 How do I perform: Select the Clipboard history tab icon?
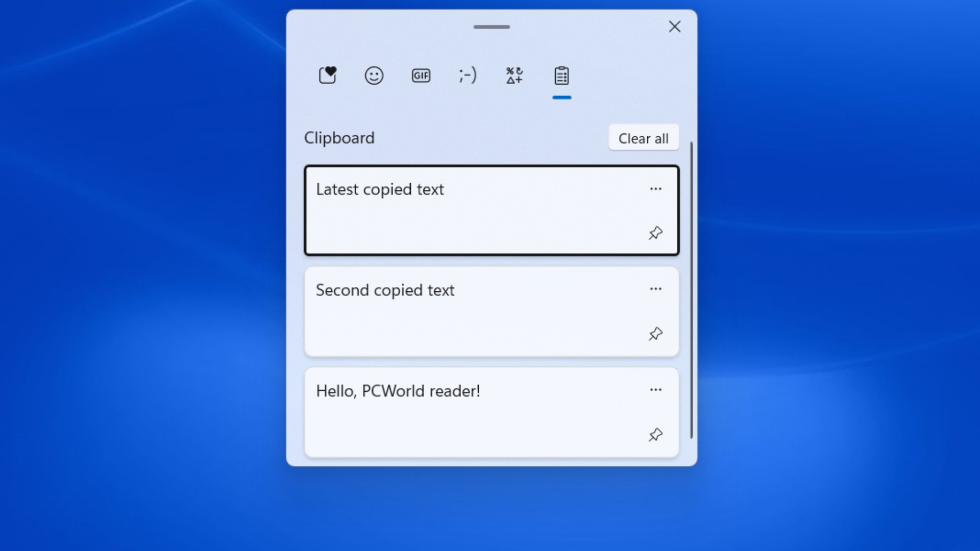(x=561, y=76)
